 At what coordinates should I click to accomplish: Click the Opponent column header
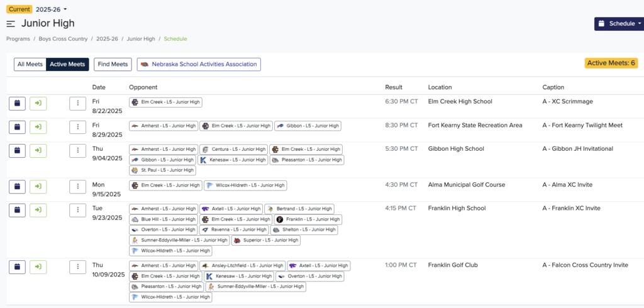click(x=143, y=87)
